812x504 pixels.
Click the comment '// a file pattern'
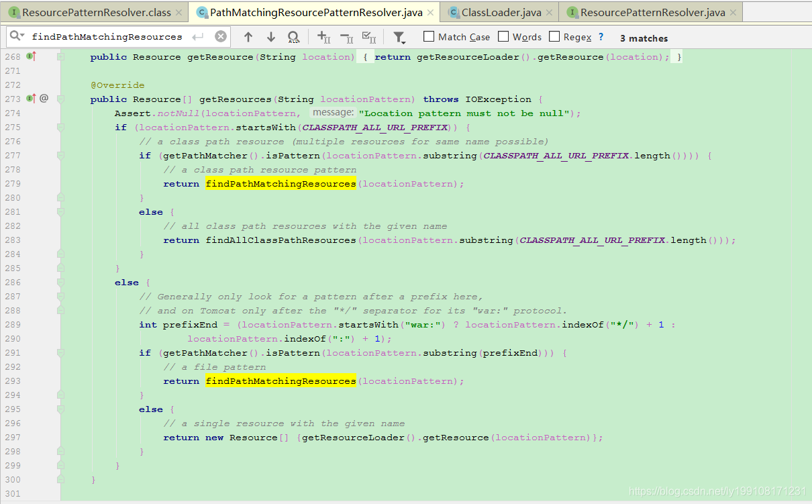tap(215, 367)
